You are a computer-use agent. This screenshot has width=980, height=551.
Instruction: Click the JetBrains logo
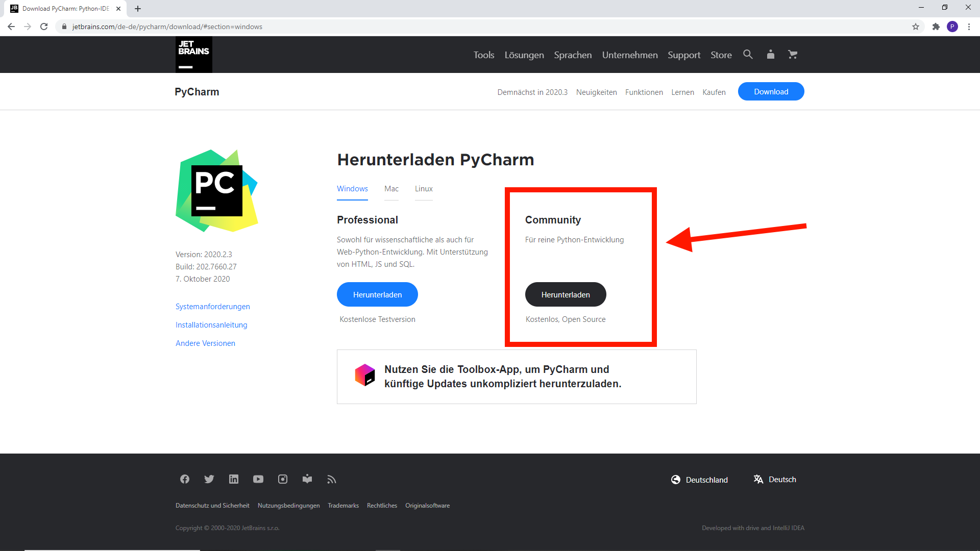194,55
